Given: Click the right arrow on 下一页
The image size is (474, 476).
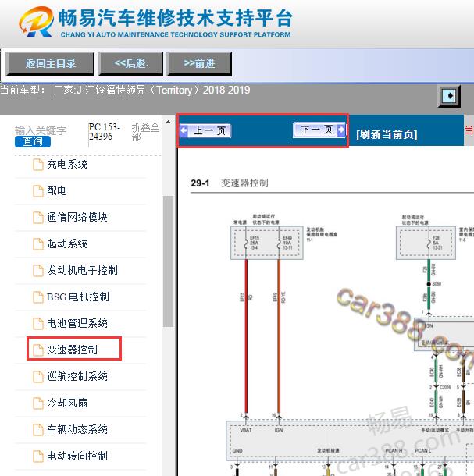Looking at the screenshot, I should 341,130.
